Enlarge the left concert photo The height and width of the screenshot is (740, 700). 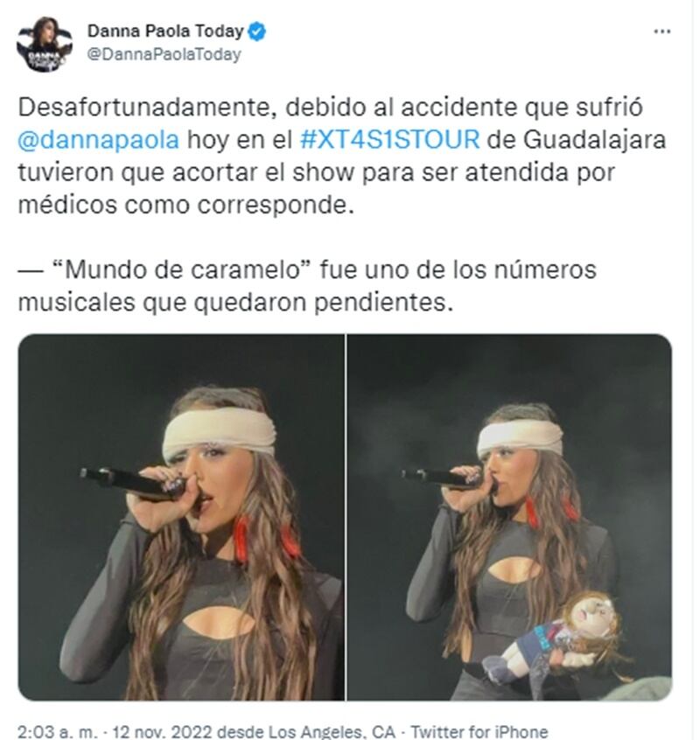tap(181, 517)
